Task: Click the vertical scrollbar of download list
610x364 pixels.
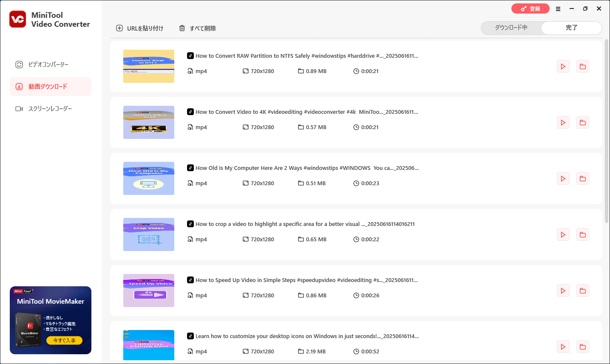Action: click(x=607, y=131)
